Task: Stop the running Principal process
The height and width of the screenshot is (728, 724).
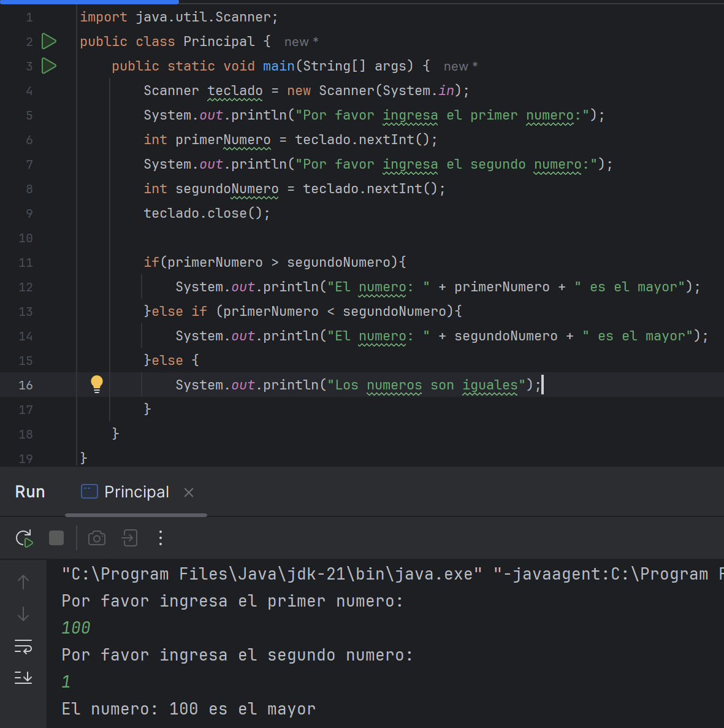Action: click(56, 538)
